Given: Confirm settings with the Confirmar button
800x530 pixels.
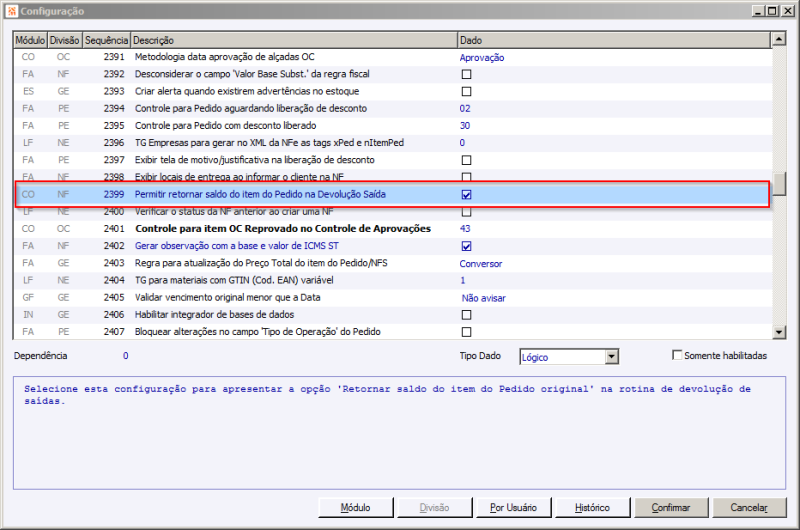Looking at the screenshot, I should (671, 508).
